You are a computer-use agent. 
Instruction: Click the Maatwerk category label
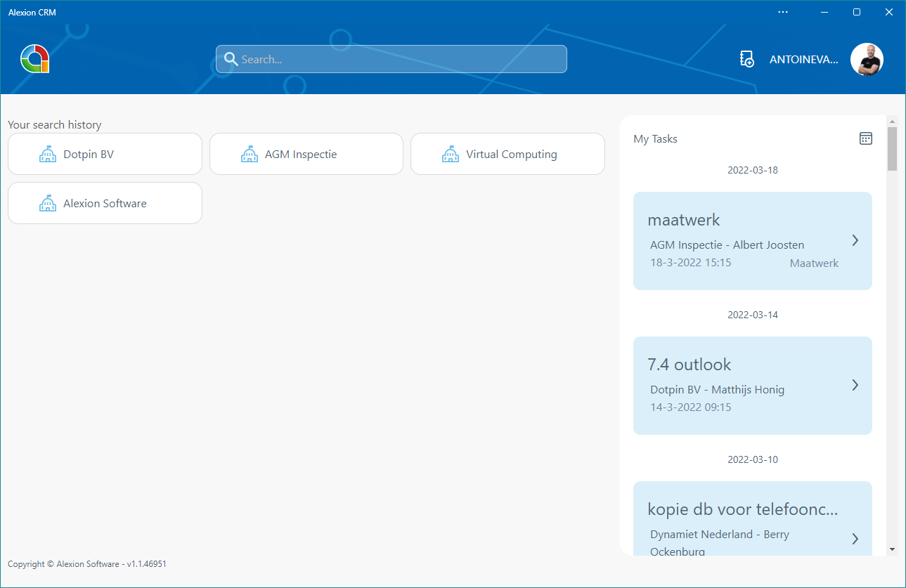(814, 263)
